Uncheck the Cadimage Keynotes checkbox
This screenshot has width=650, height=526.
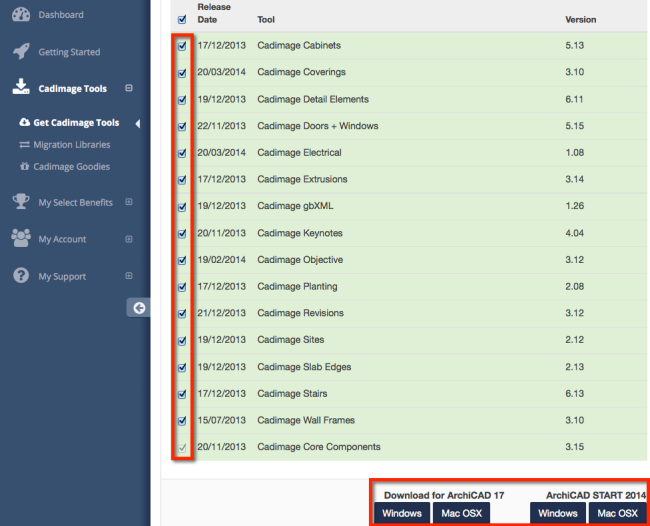pos(182,234)
